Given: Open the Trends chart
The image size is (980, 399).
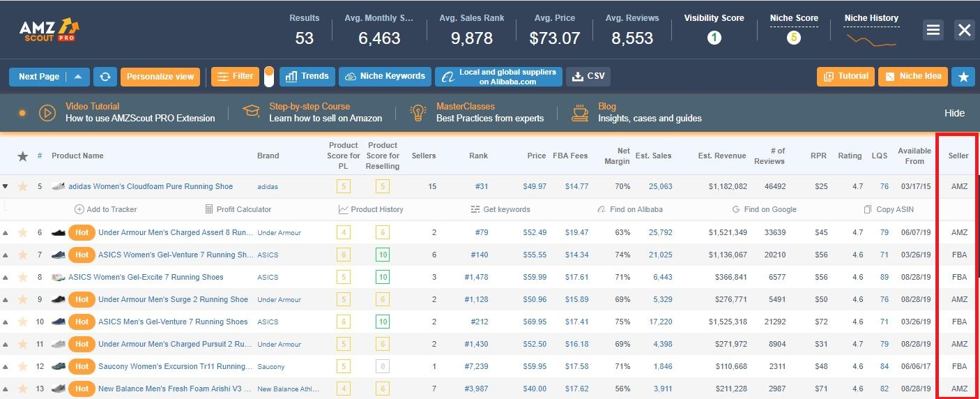Looking at the screenshot, I should (x=307, y=77).
